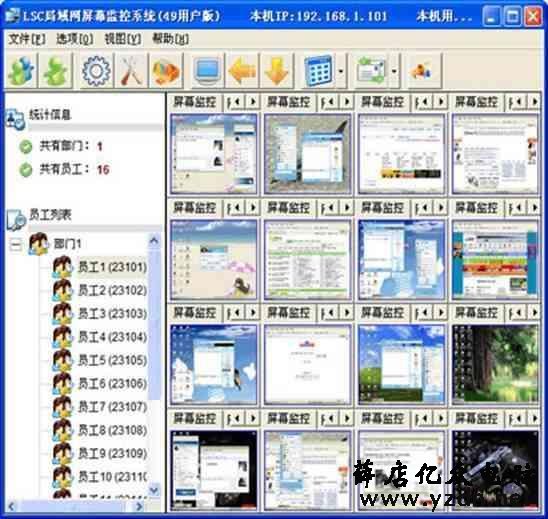Image resolution: width=548 pixels, height=519 pixels.
Task: Click employee list scrollbar down arrow
Action: (x=154, y=490)
